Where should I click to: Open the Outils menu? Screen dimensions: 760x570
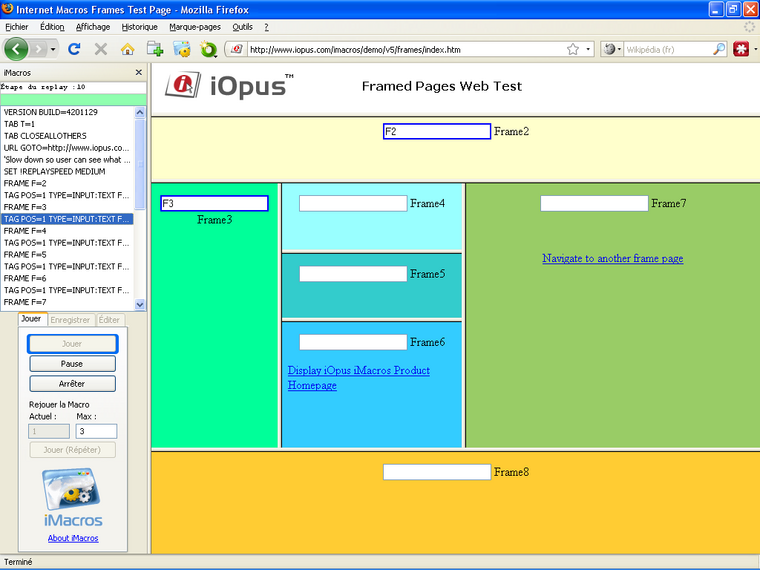tap(242, 27)
